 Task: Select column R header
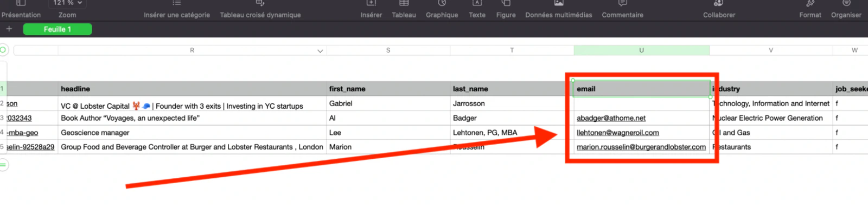tap(192, 50)
